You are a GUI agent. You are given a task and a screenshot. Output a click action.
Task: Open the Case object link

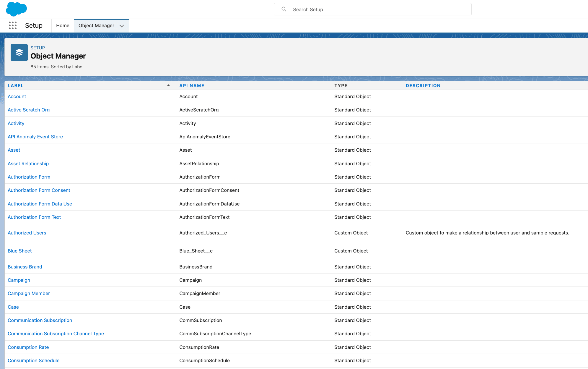tap(13, 307)
